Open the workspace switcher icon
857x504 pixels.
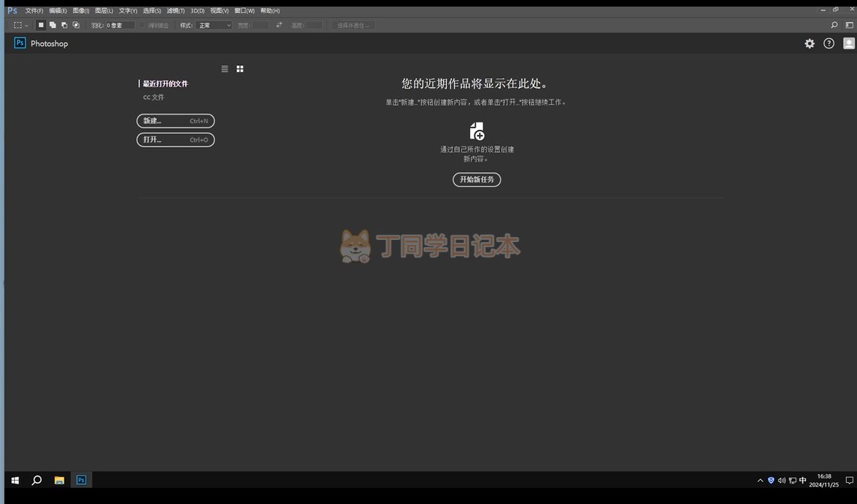point(850,25)
